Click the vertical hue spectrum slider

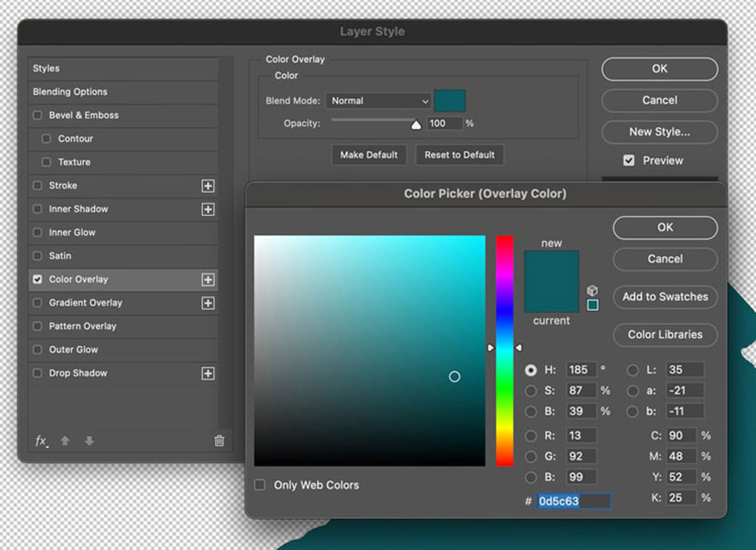(x=505, y=351)
